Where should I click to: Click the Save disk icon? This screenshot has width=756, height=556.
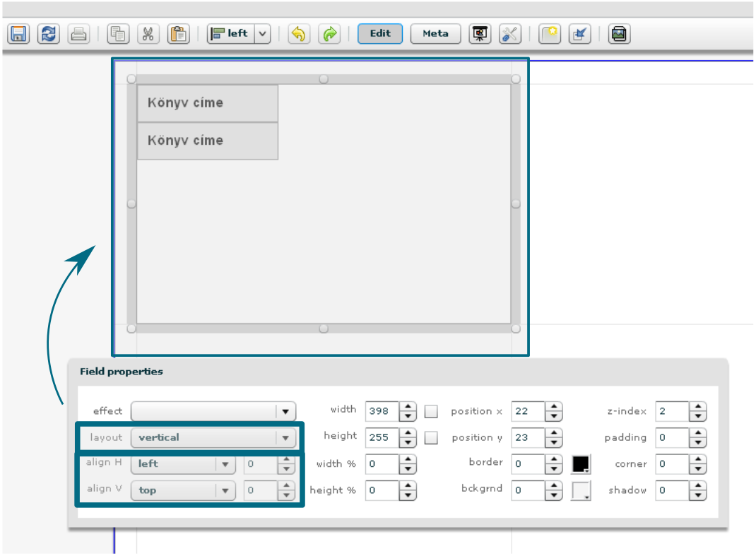(18, 34)
